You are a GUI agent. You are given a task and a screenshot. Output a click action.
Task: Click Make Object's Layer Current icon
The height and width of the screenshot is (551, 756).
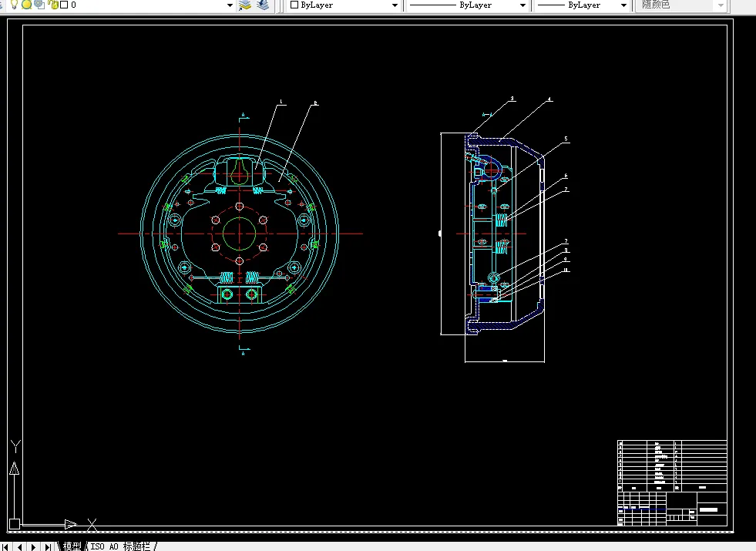click(x=245, y=5)
